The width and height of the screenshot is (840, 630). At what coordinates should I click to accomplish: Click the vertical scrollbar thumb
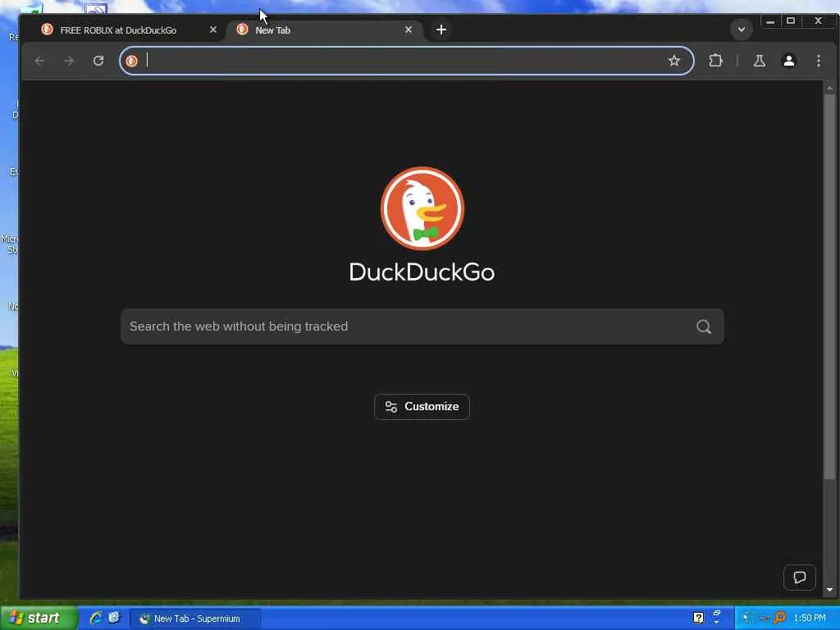(x=829, y=286)
